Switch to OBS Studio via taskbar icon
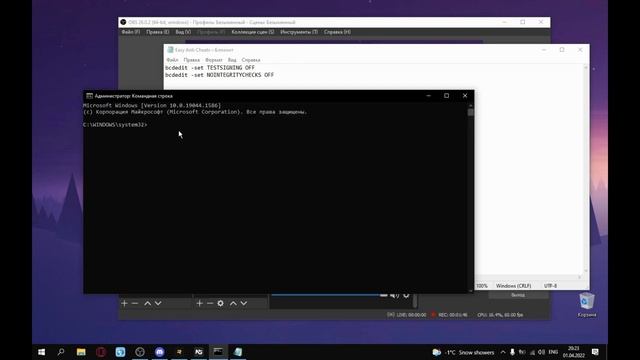 coord(140,352)
